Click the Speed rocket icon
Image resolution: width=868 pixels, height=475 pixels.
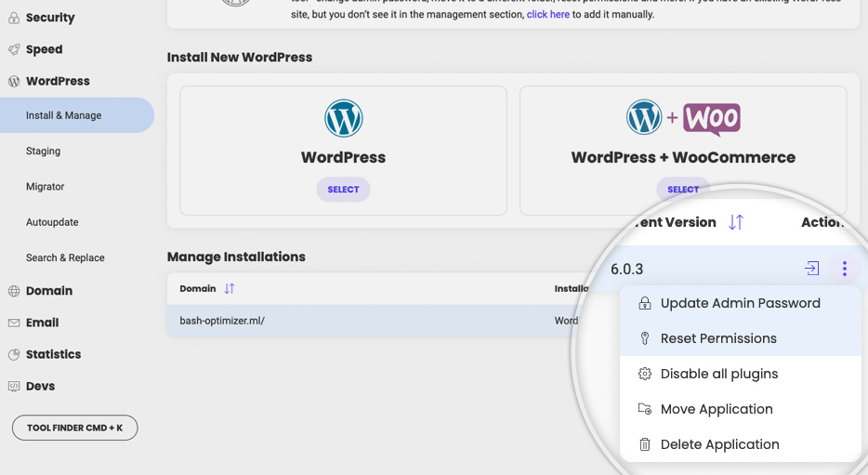(x=14, y=49)
